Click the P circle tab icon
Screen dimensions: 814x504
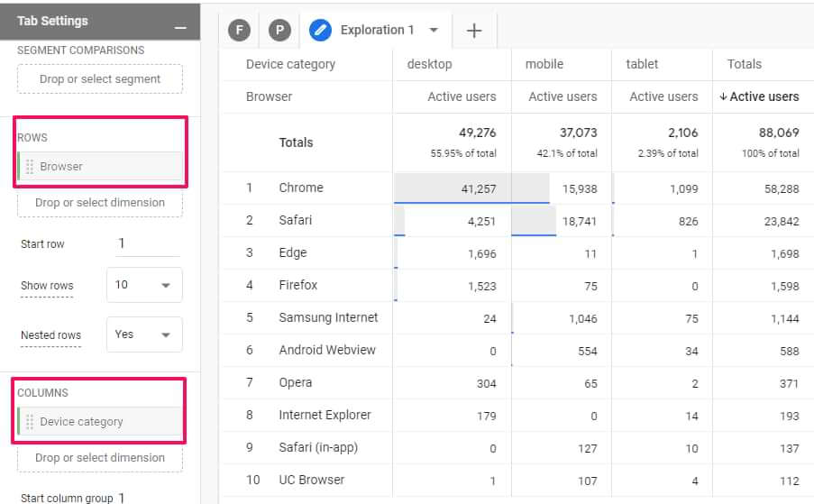tap(279, 31)
